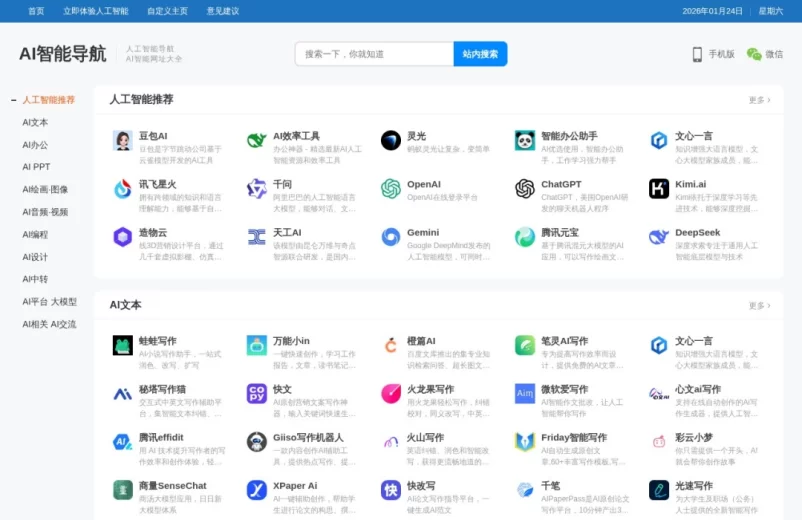Open the XPaper Ai blue X icon
The width and height of the screenshot is (802, 520).
(257, 490)
